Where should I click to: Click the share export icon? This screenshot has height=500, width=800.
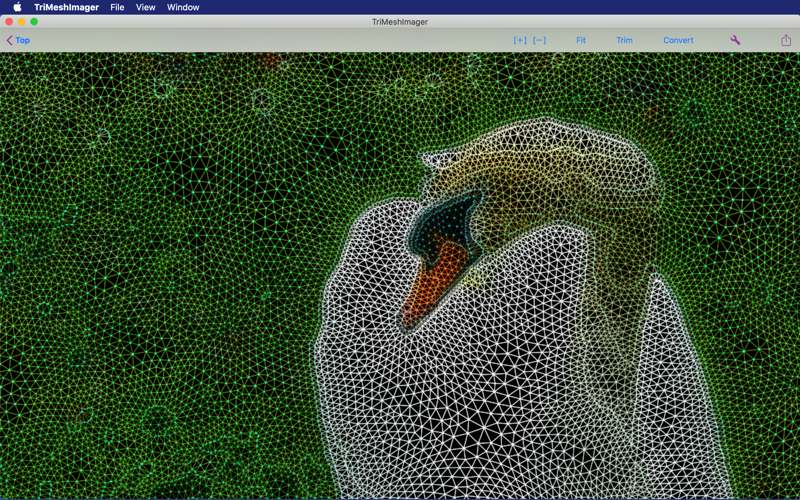click(x=786, y=40)
